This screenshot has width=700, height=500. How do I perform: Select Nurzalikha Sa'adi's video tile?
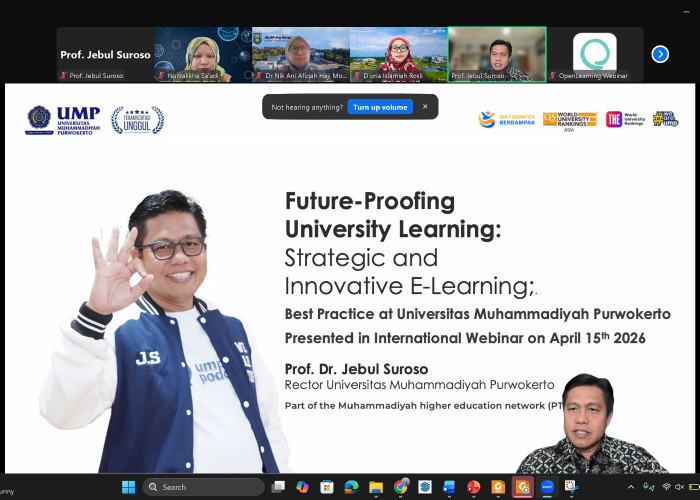(203, 54)
